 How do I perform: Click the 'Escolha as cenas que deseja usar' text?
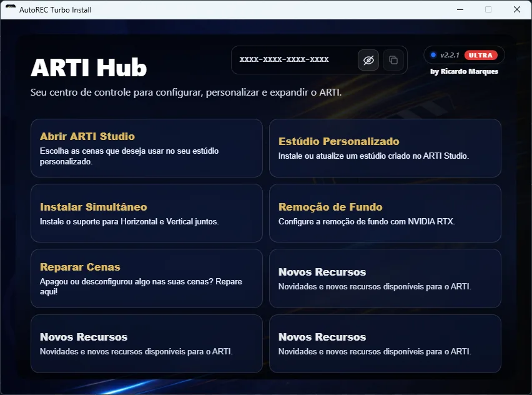129,156
